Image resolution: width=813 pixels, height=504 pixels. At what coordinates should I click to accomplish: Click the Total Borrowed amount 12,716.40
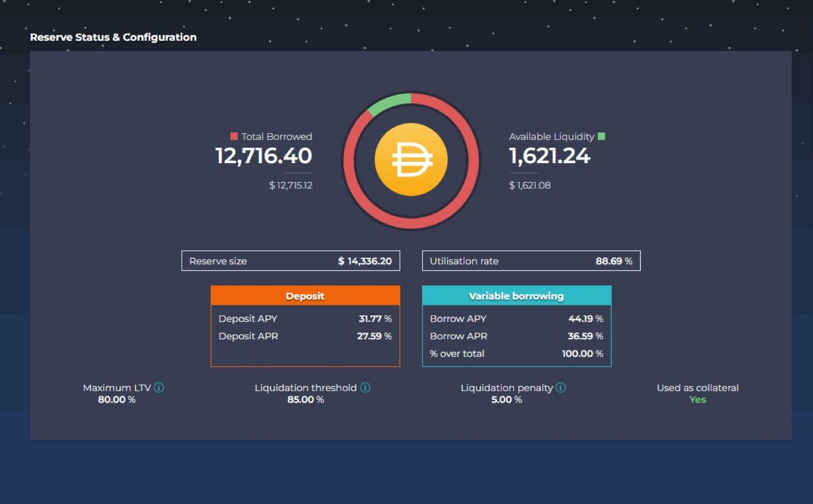(264, 156)
